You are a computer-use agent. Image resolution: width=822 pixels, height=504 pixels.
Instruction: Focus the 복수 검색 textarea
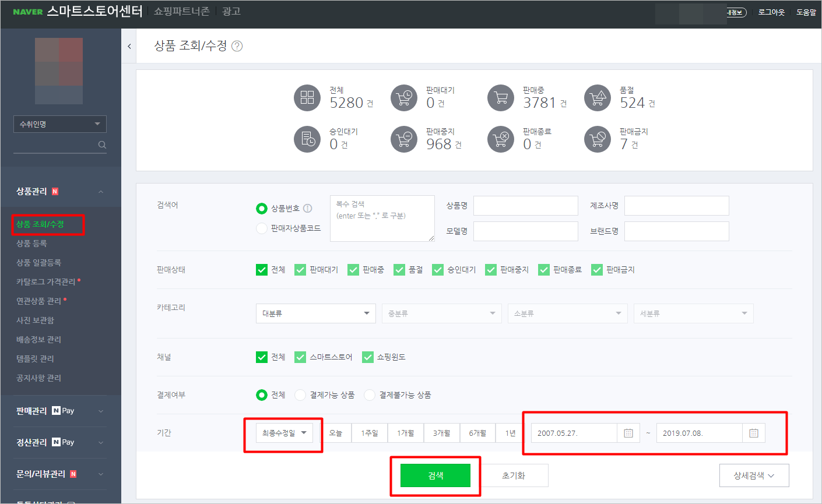[x=382, y=218]
